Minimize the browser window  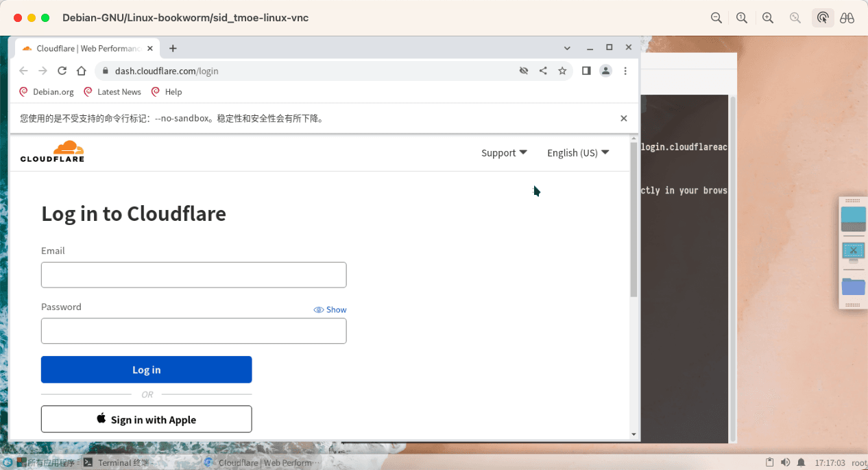click(x=590, y=48)
